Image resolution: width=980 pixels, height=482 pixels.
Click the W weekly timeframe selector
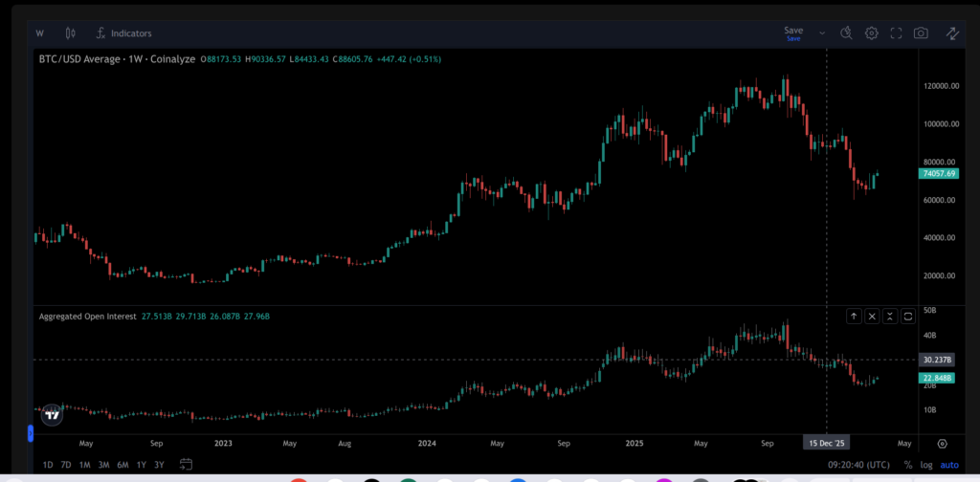point(40,33)
